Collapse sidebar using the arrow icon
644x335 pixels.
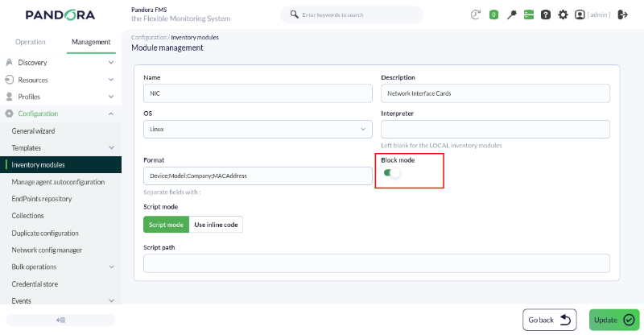click(x=61, y=320)
